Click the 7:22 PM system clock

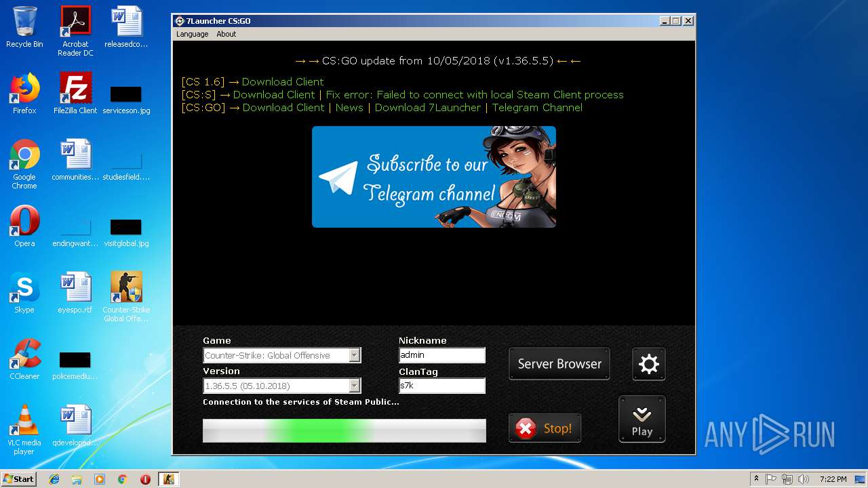click(x=833, y=479)
